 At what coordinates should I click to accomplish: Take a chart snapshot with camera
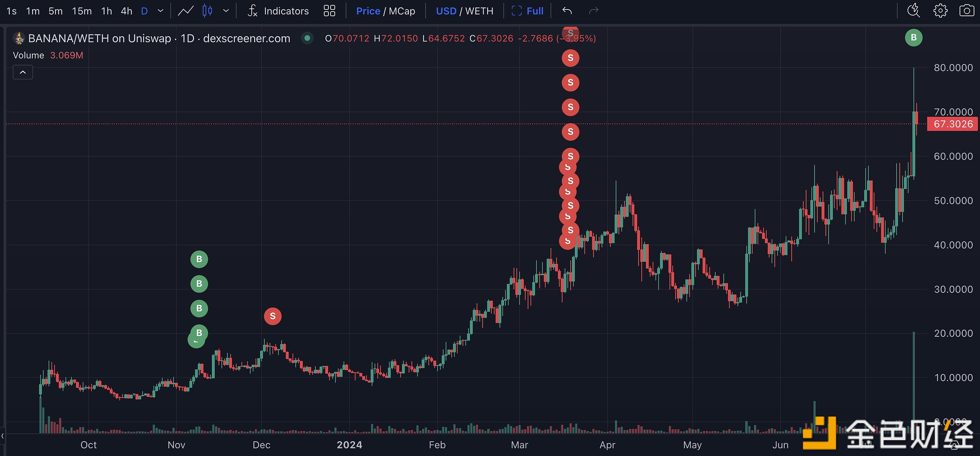[966, 11]
